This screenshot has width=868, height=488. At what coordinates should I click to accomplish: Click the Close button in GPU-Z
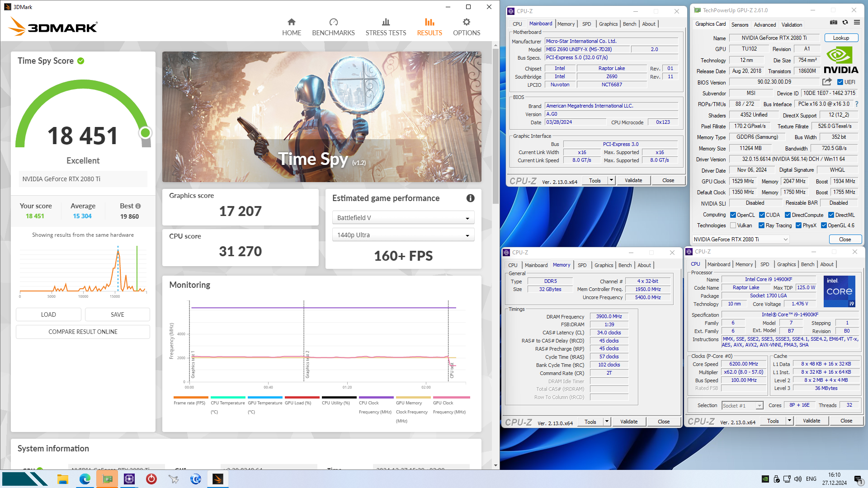tap(845, 239)
